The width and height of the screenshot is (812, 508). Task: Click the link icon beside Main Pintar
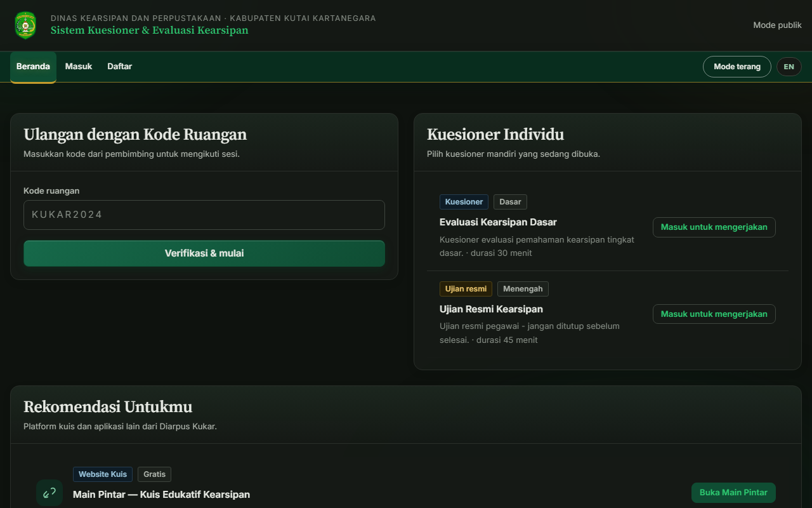(49, 493)
